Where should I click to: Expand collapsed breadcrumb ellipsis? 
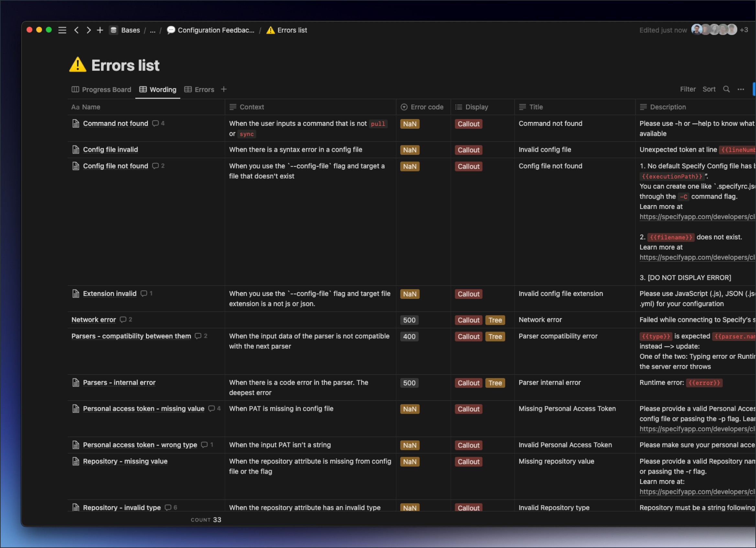click(x=152, y=30)
